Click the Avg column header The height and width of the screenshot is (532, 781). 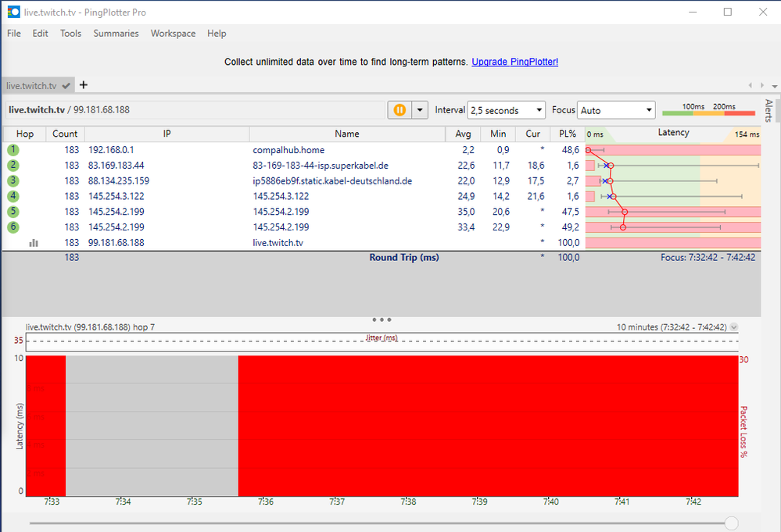[x=463, y=134]
